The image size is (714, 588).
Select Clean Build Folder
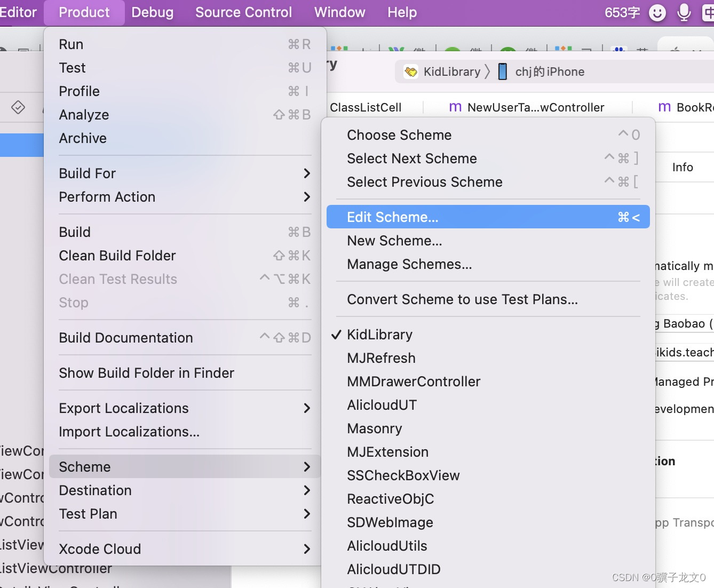185,256
